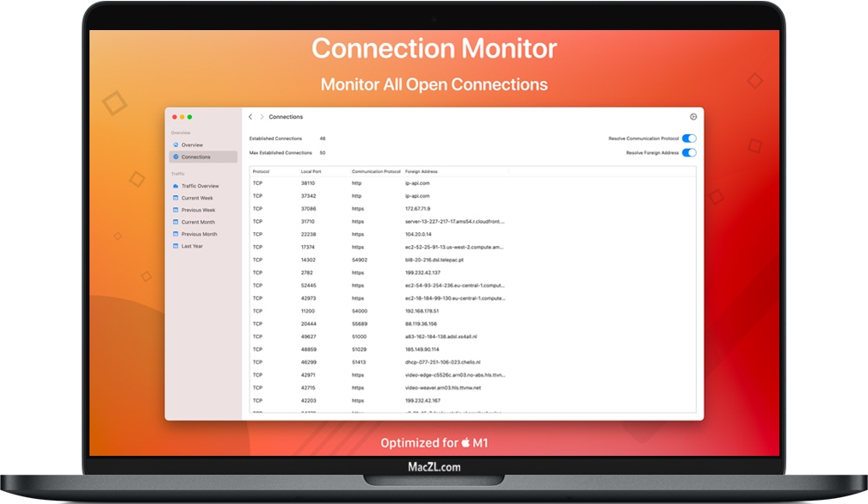Click foreign address 172.67.71.9
The image size is (868, 504).
point(417,209)
